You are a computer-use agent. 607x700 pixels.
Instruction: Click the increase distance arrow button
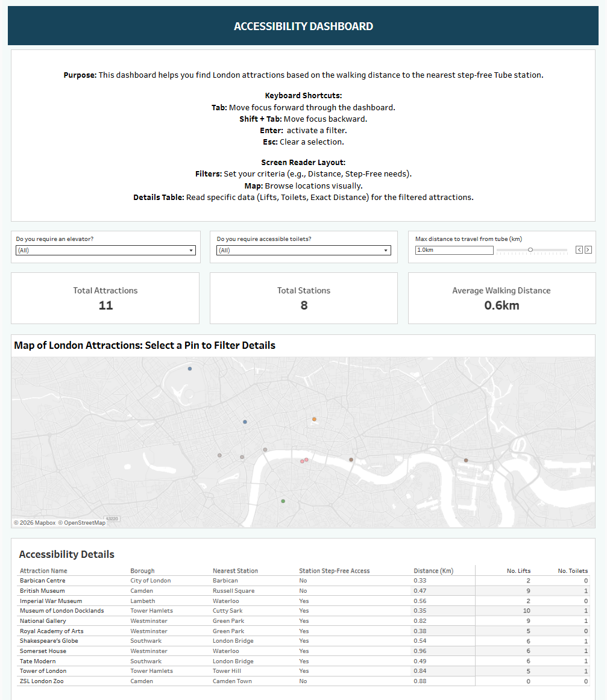click(588, 250)
